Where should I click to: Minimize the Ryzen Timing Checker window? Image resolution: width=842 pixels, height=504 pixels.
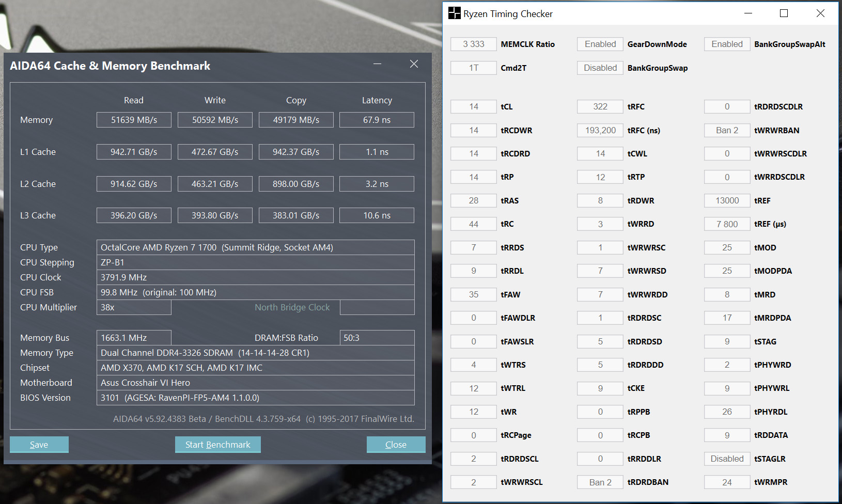click(747, 13)
